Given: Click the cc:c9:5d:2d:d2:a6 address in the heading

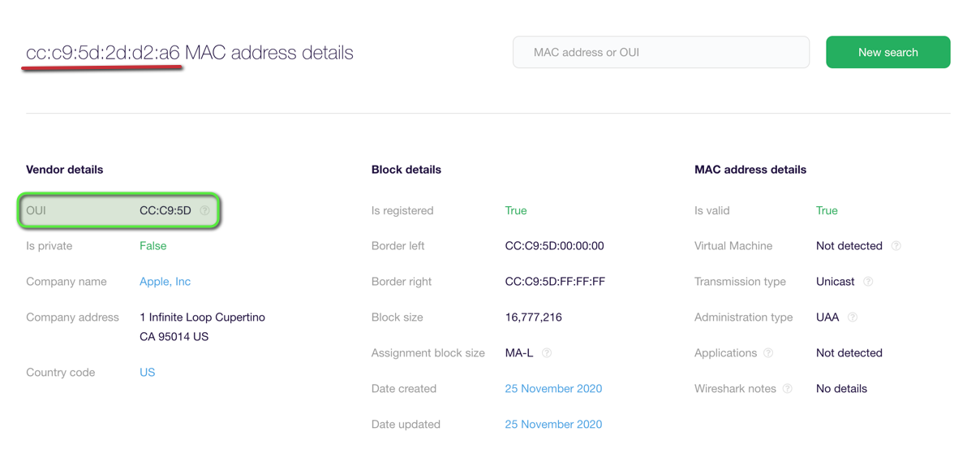Looking at the screenshot, I should [103, 53].
